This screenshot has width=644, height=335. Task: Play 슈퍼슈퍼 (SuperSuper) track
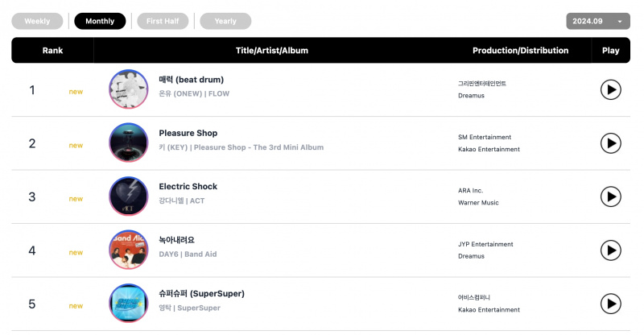pos(611,304)
